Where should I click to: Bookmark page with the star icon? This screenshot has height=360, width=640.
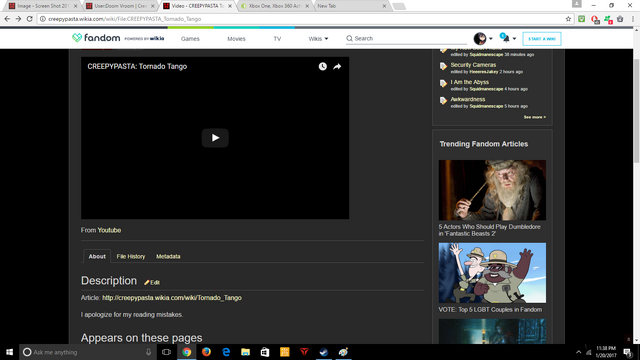click(568, 19)
